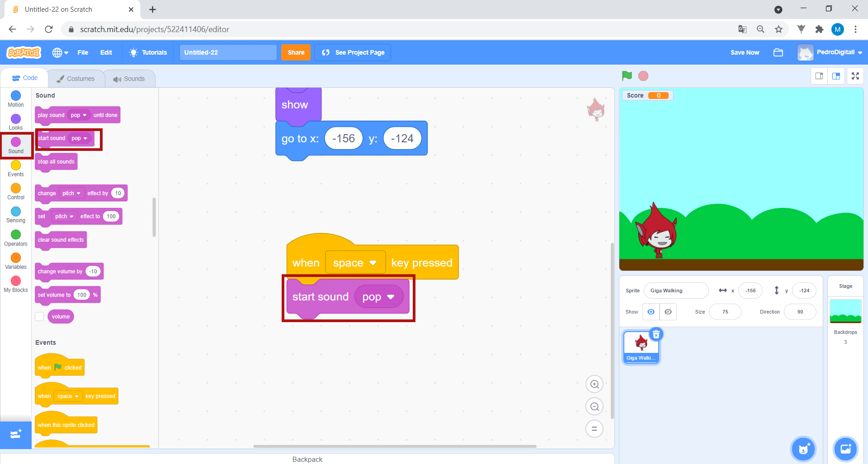Select the Stage backdrop thumbnail
The image size is (868, 464).
(845, 311)
